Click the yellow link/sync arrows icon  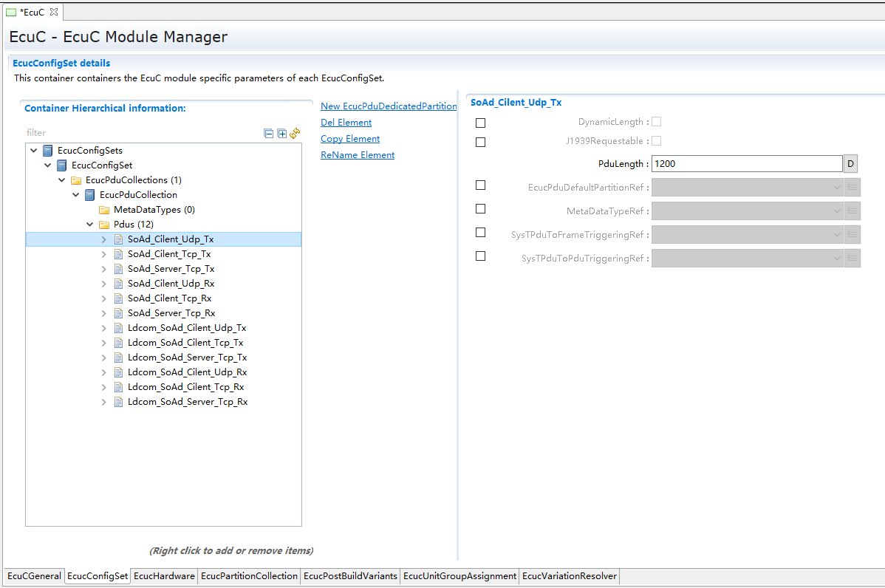pyautogui.click(x=295, y=134)
